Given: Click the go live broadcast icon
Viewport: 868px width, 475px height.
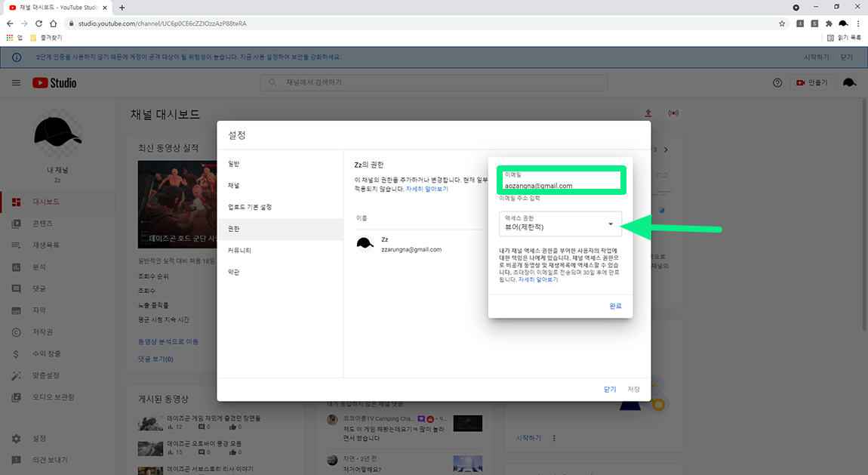Looking at the screenshot, I should (x=673, y=113).
